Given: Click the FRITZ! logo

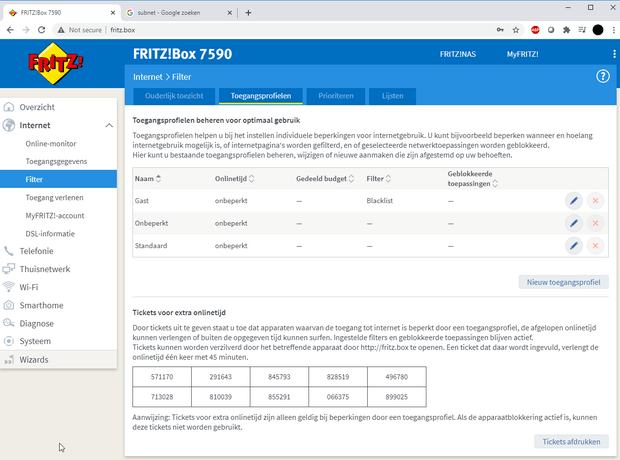Looking at the screenshot, I should (x=56, y=63).
